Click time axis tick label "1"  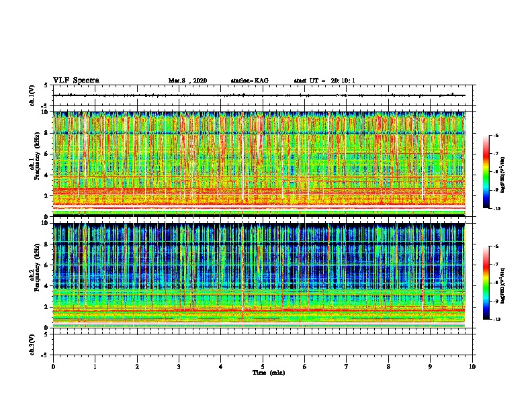[x=95, y=367]
